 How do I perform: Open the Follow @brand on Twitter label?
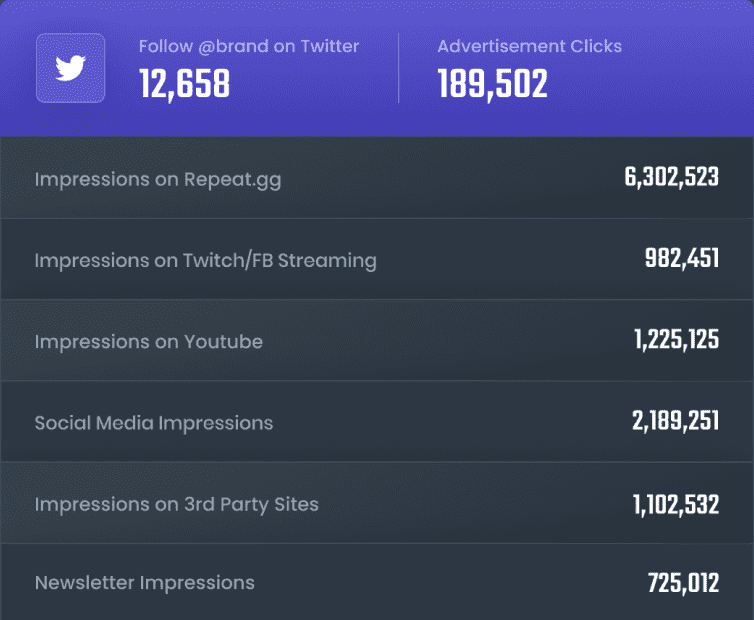[x=248, y=46]
